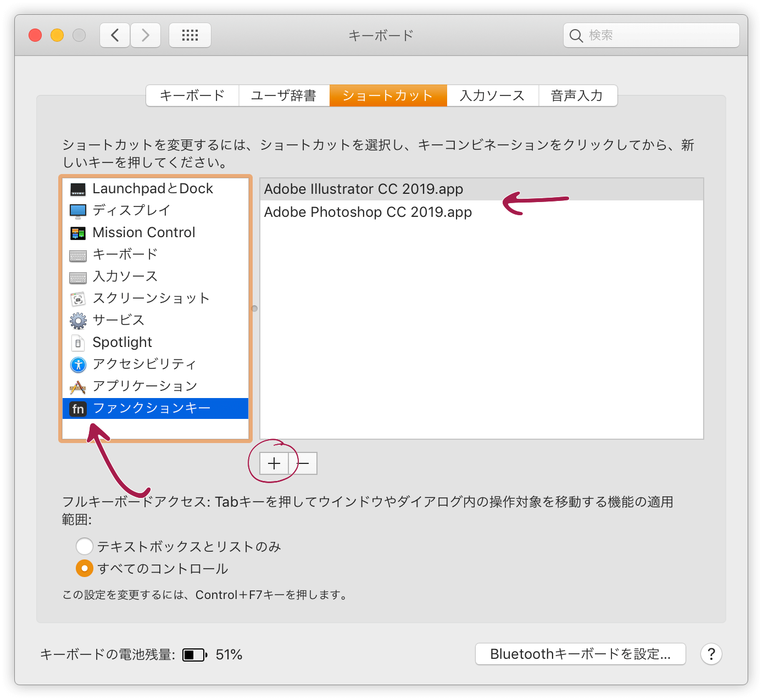The height and width of the screenshot is (700, 763).
Task: Select Adobe Illustrator CC 2019.app row
Action: [482, 189]
